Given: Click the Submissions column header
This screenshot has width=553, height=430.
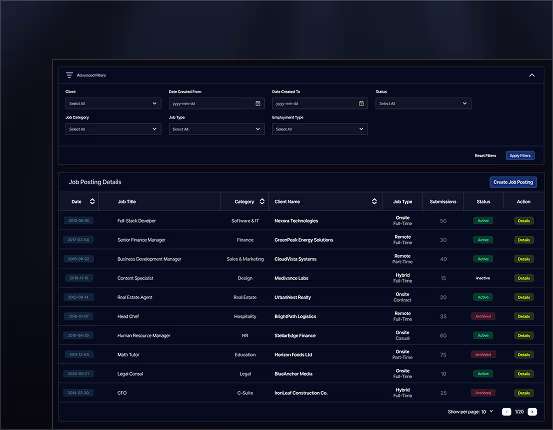Looking at the screenshot, I should coord(443,202).
